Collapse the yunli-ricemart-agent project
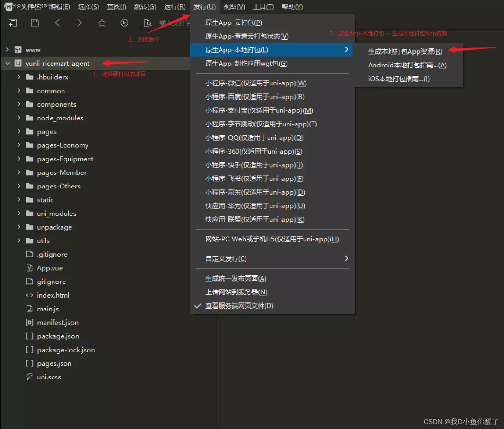 click(x=8, y=63)
